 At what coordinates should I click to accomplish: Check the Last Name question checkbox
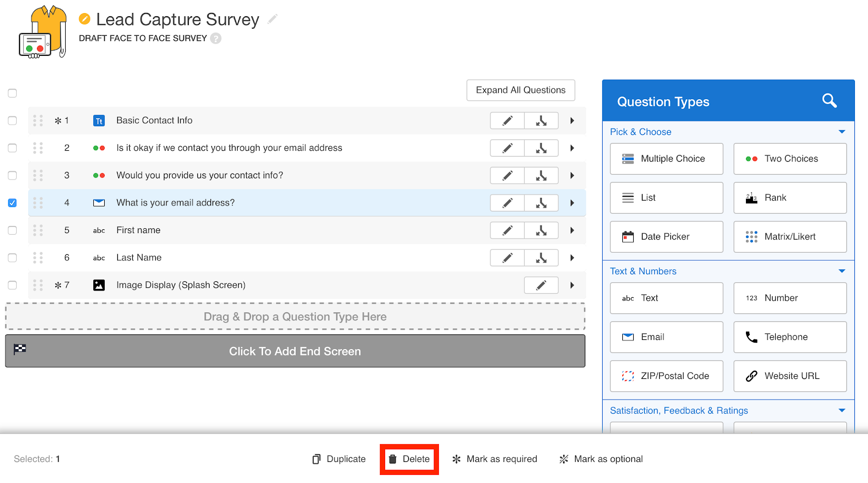click(12, 258)
